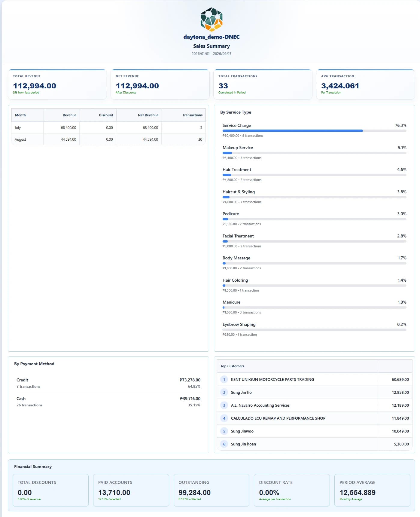420x517 pixels.
Task: Click the Avg Transaction value 3,424.061
Action: [340, 86]
